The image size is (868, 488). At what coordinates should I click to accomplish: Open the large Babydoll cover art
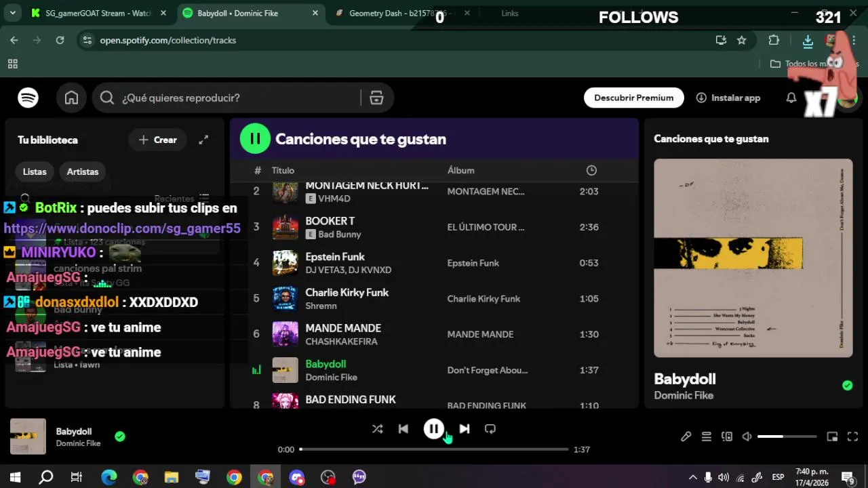tap(753, 258)
